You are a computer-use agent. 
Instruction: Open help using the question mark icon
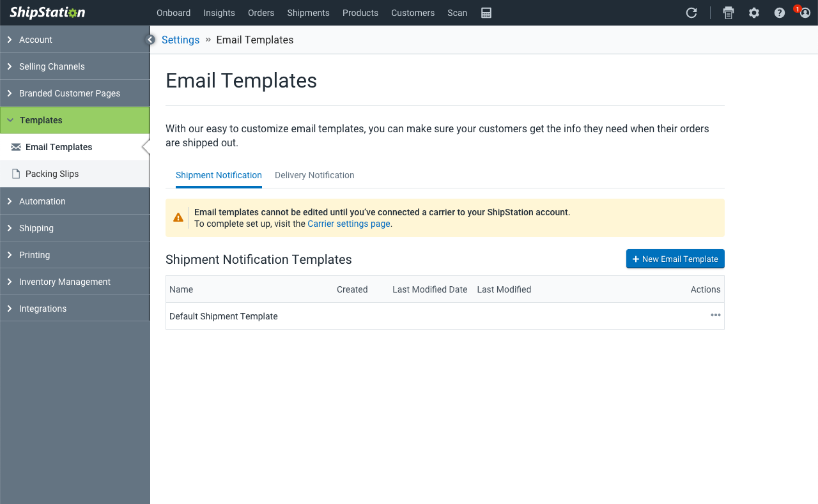click(x=779, y=13)
